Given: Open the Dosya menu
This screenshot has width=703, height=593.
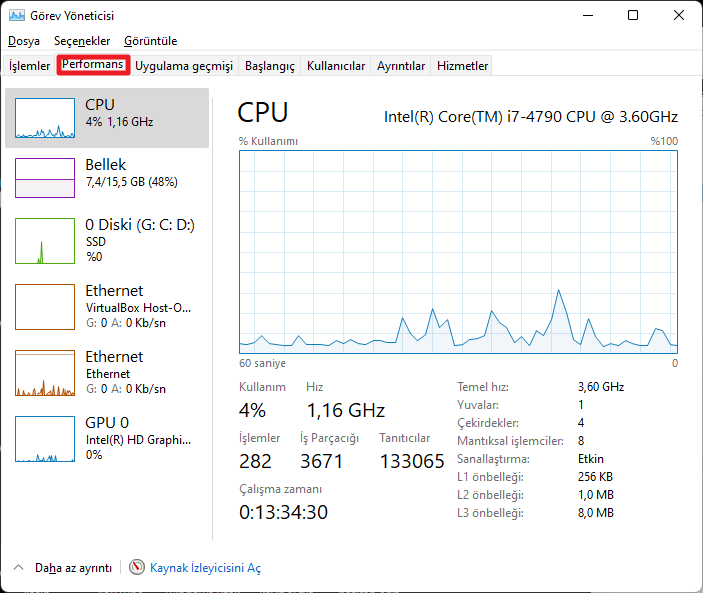Looking at the screenshot, I should (x=24, y=41).
